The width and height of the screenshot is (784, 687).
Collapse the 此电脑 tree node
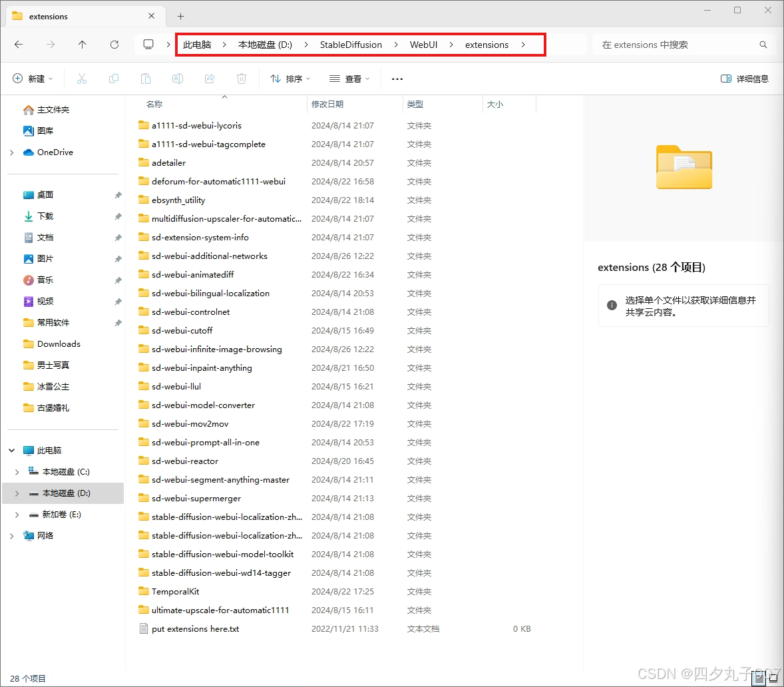coord(11,451)
